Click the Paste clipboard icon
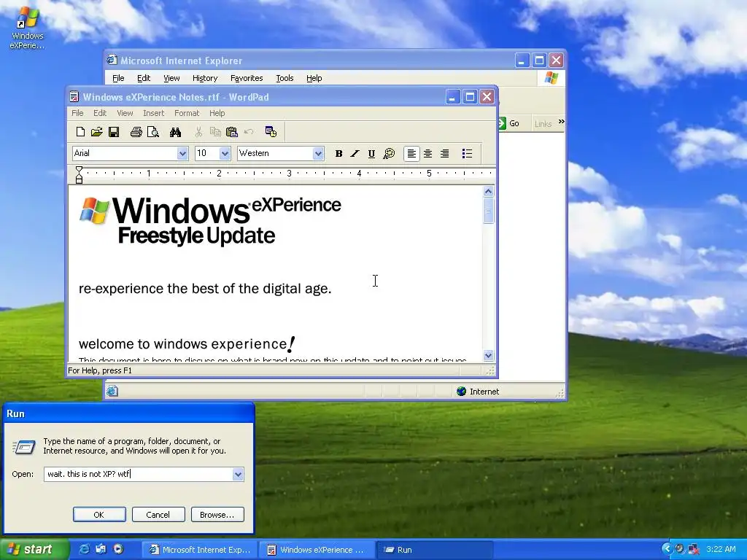 232,132
